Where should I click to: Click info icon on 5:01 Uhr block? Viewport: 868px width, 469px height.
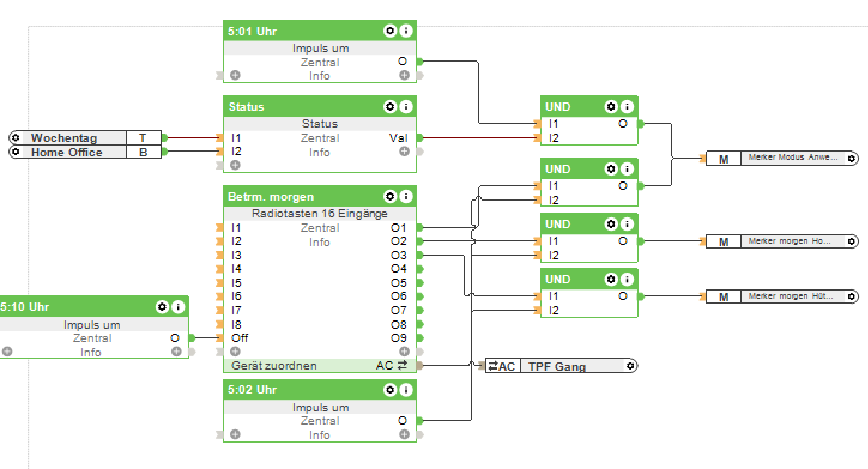406,31
